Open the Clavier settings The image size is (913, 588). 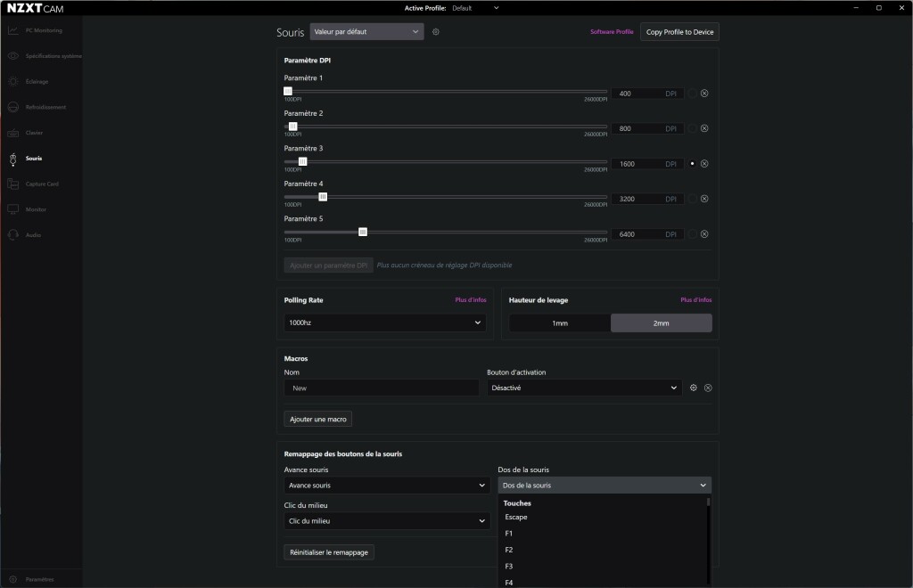pyautogui.click(x=40, y=133)
